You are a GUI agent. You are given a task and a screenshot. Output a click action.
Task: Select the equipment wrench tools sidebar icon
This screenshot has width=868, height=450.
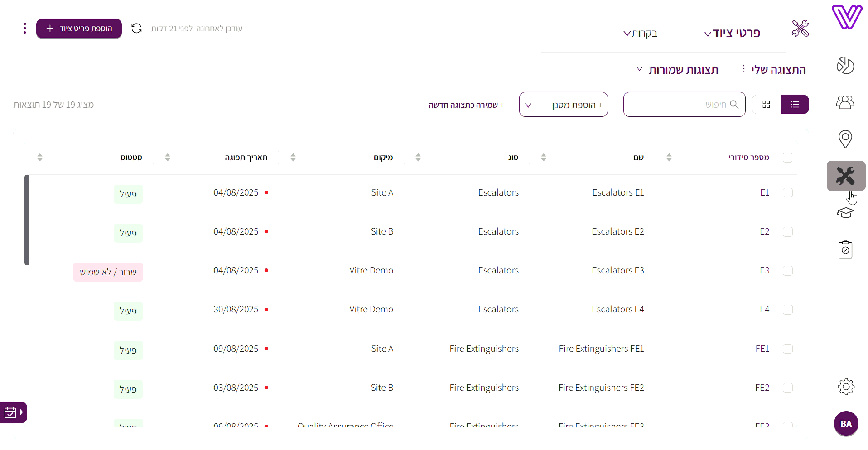pos(846,176)
